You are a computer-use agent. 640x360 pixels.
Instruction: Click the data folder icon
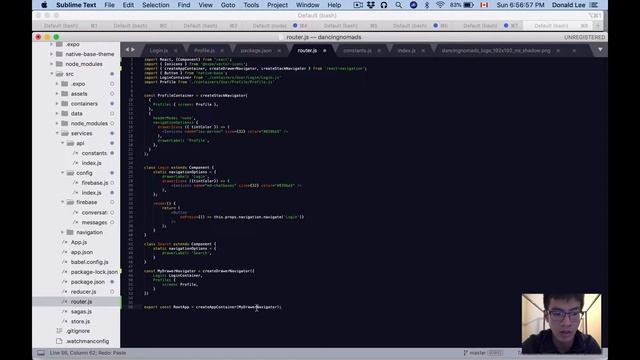tap(64, 113)
